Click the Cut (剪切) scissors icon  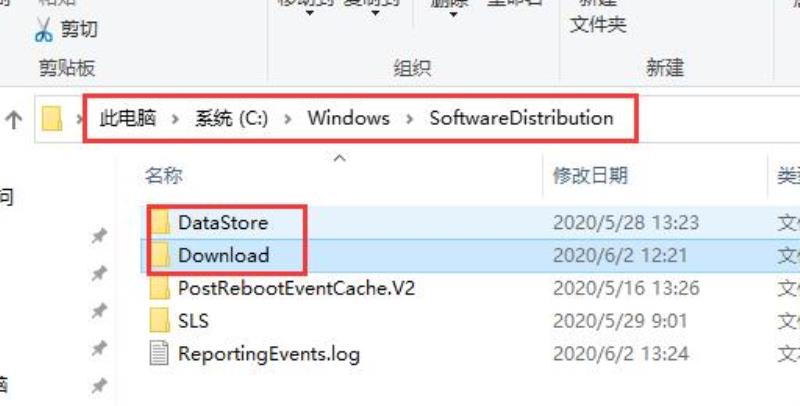pyautogui.click(x=44, y=30)
